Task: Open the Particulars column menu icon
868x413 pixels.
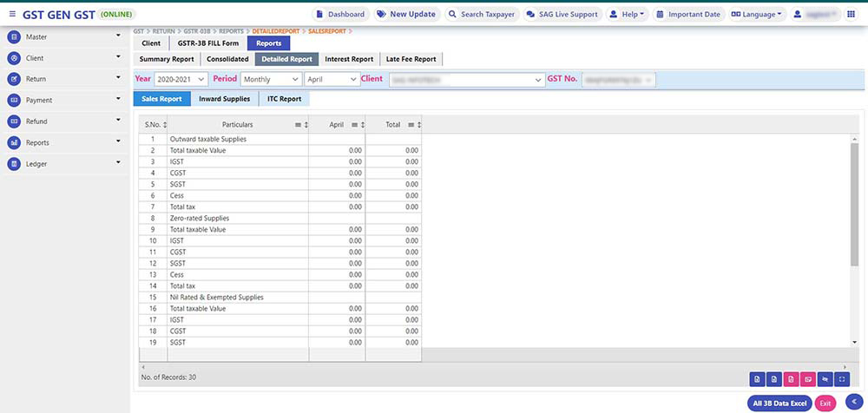Action: point(297,125)
